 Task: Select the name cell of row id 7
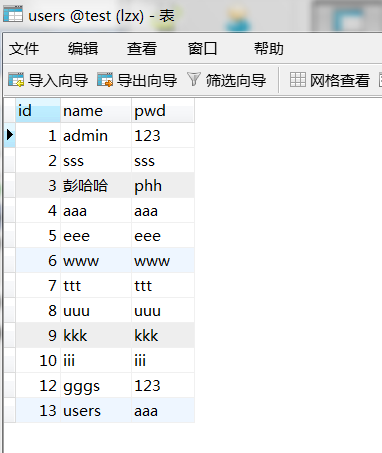click(x=96, y=285)
